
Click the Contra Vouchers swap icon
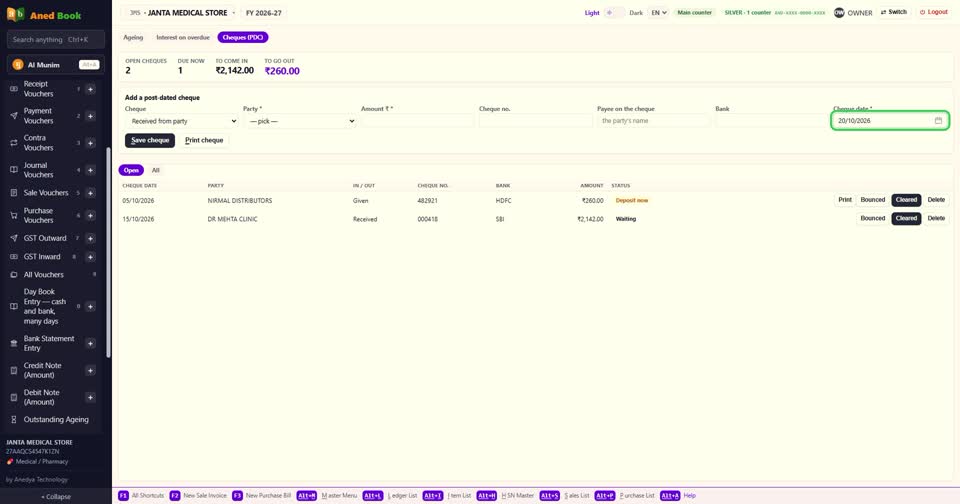click(13, 143)
